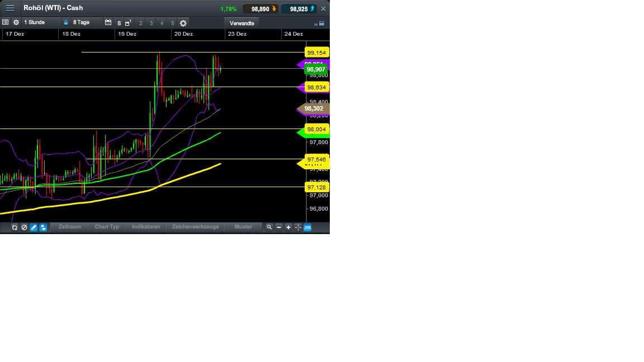
Task: Select the zoom magnifier tool
Action: click(269, 227)
